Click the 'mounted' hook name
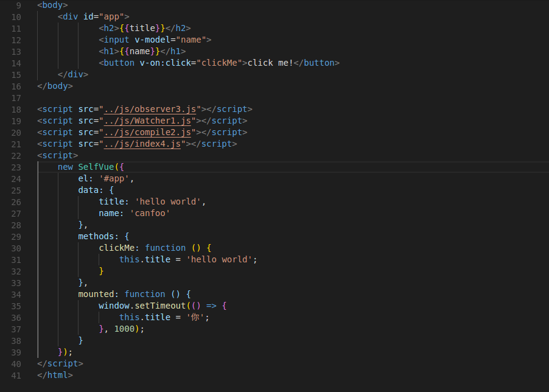549x392 pixels. (96, 294)
